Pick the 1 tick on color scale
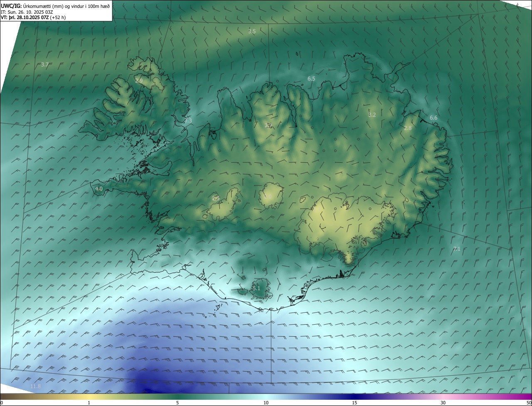The width and height of the screenshot is (532, 406). click(89, 403)
